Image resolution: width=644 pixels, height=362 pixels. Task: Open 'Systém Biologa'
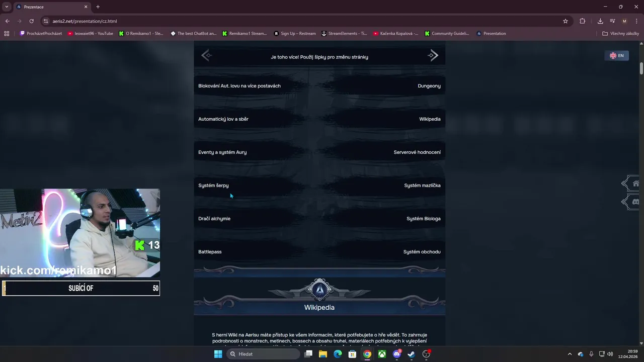[424, 219]
